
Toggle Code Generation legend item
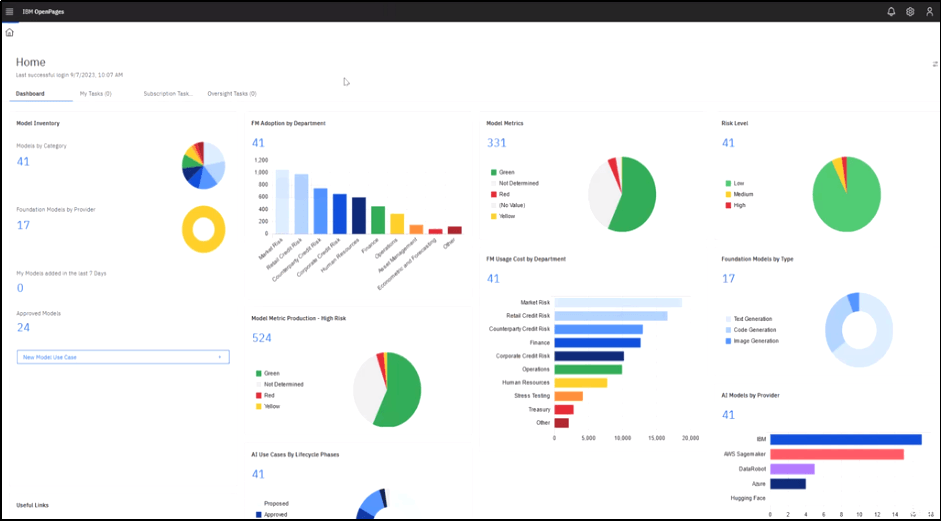coord(751,330)
